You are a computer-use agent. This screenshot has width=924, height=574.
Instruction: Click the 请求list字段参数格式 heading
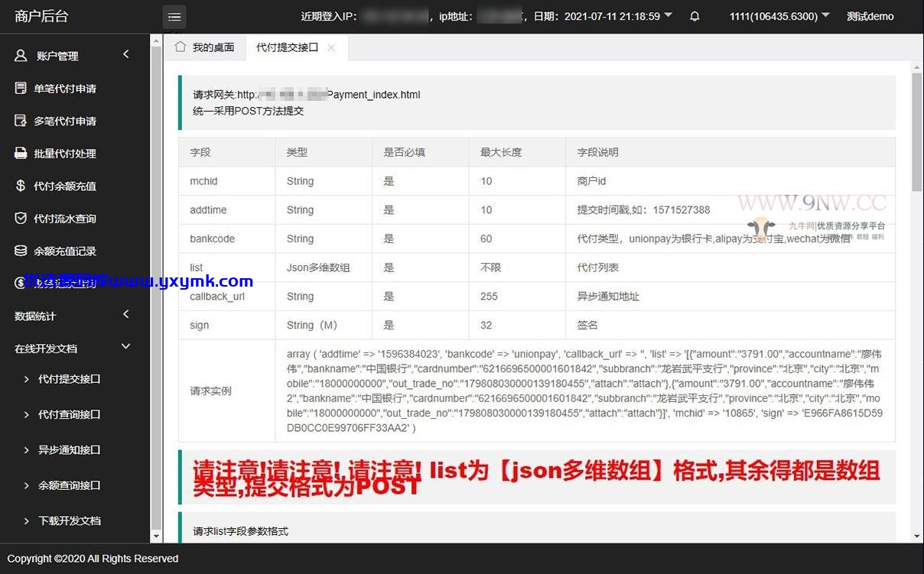240,530
